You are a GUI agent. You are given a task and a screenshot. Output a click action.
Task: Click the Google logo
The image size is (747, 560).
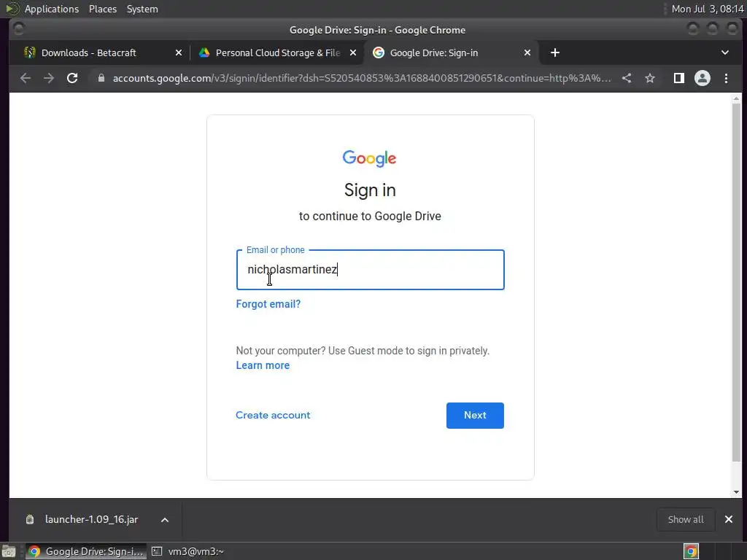coord(369,158)
